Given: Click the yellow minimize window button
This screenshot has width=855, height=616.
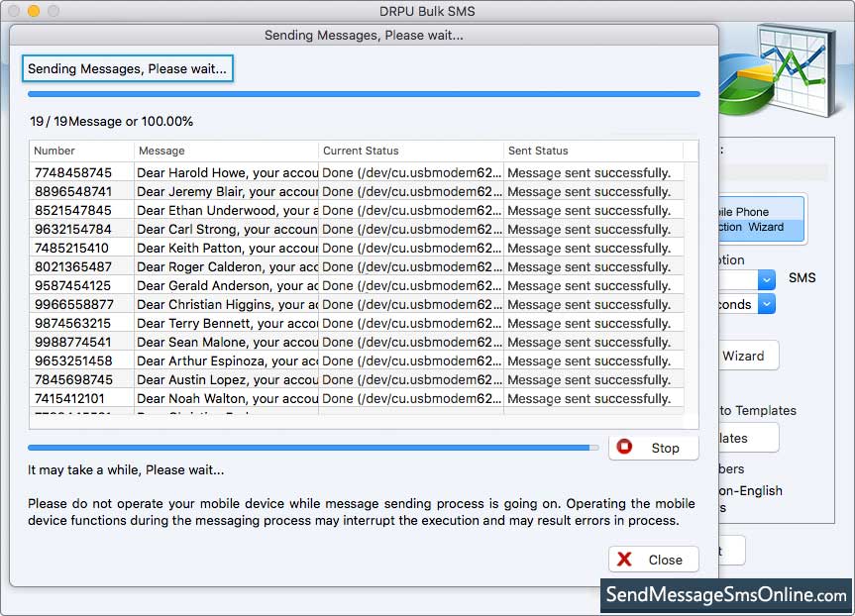Looking at the screenshot, I should 34,10.
